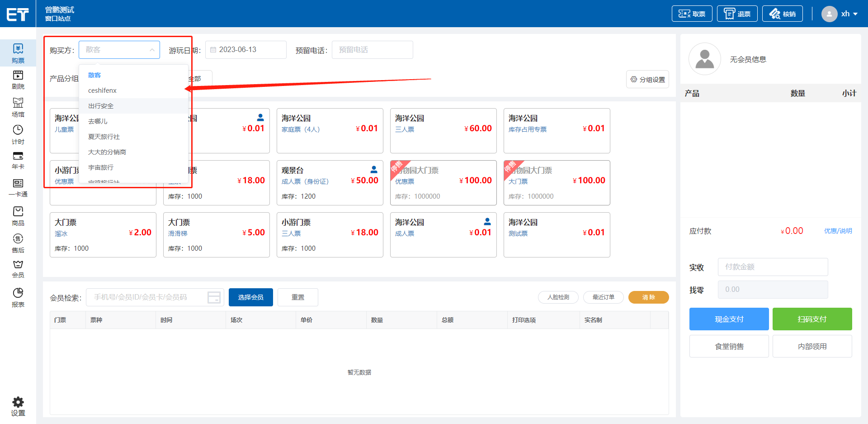Image resolution: width=868 pixels, height=424 pixels.
Task: Click the 取票 ticket pickup button
Action: pyautogui.click(x=692, y=14)
